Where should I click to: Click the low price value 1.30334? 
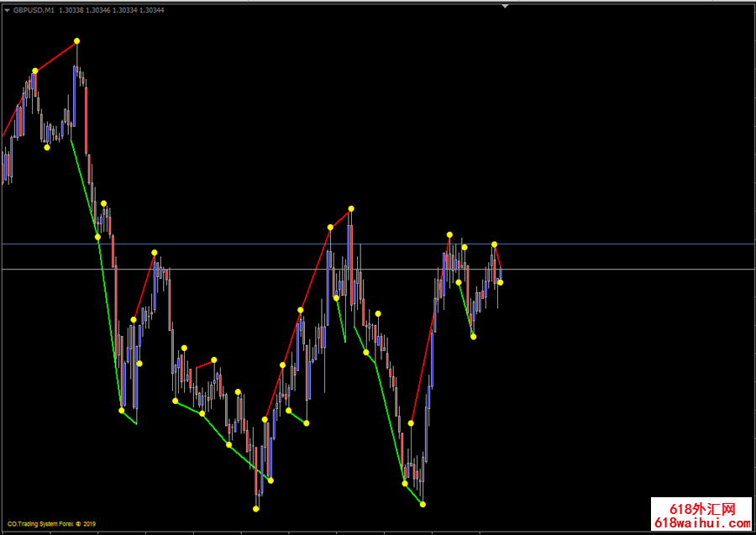coord(124,10)
